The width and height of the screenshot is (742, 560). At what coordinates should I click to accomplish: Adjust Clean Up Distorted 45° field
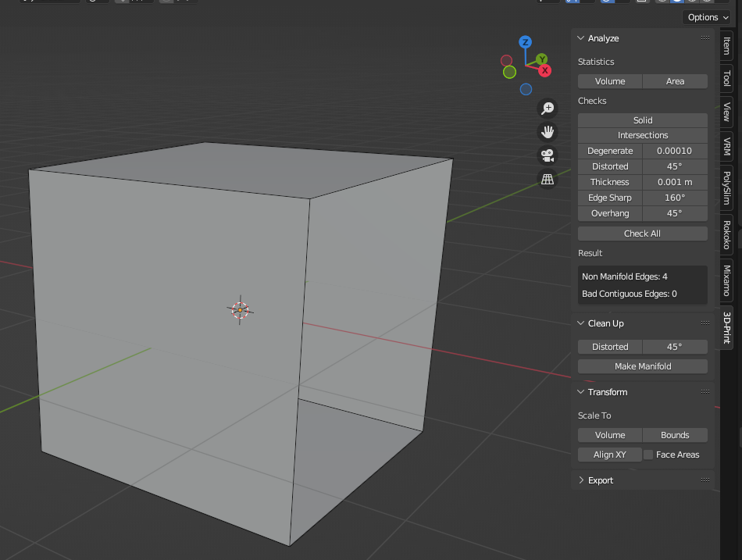(676, 347)
